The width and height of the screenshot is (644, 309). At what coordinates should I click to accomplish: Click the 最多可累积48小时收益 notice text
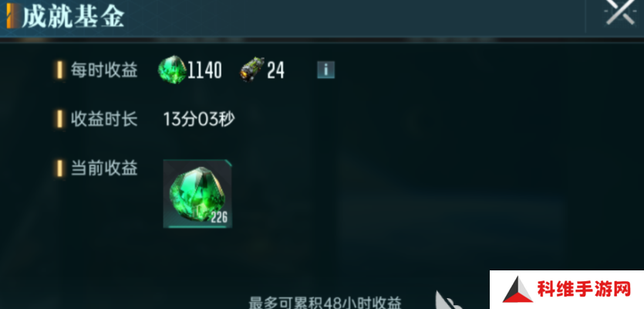325,302
